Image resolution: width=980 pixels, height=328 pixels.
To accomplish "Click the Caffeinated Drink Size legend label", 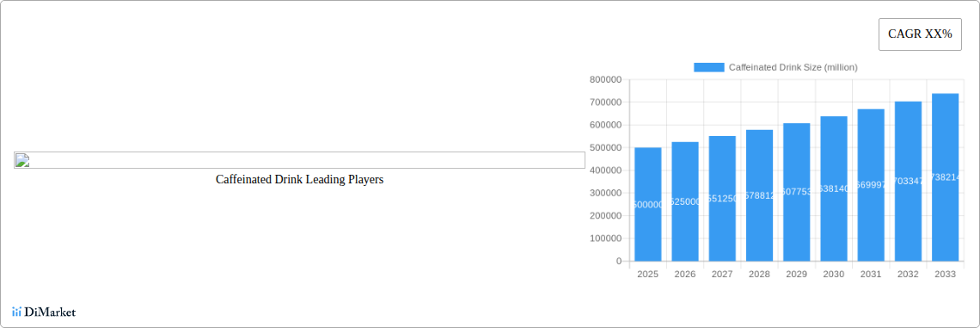I will (x=793, y=67).
